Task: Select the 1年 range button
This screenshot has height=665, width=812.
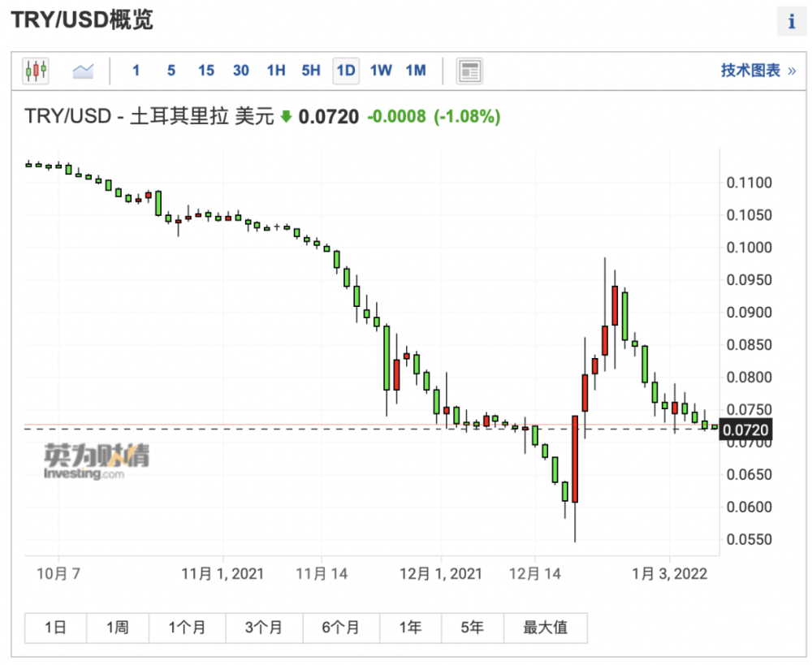Action: tap(410, 628)
